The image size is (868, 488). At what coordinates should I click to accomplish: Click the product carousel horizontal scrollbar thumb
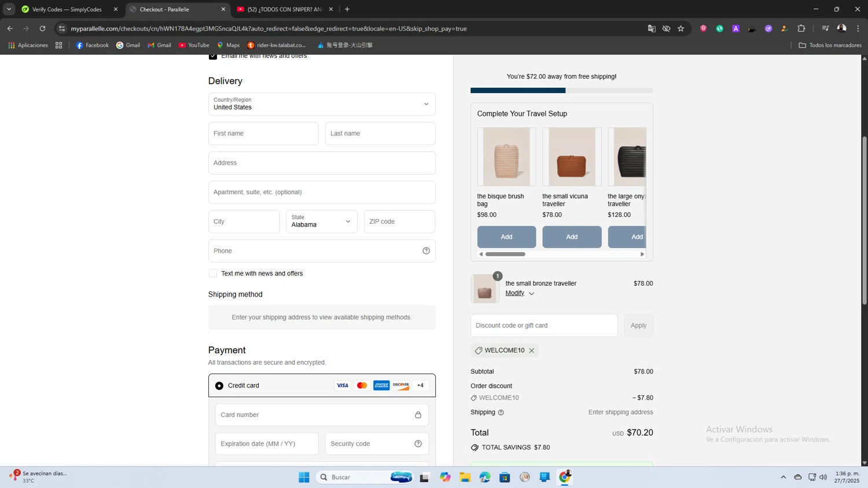(x=505, y=254)
